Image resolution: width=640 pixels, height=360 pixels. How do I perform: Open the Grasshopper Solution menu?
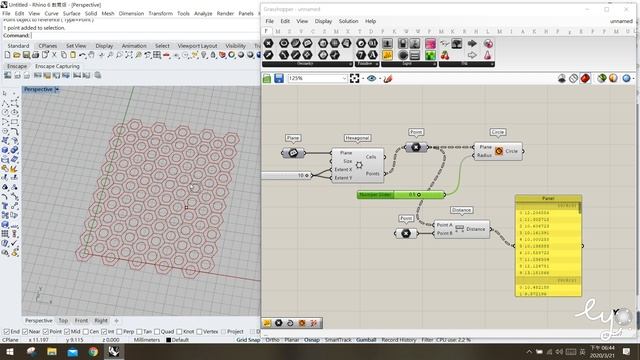tap(348, 21)
